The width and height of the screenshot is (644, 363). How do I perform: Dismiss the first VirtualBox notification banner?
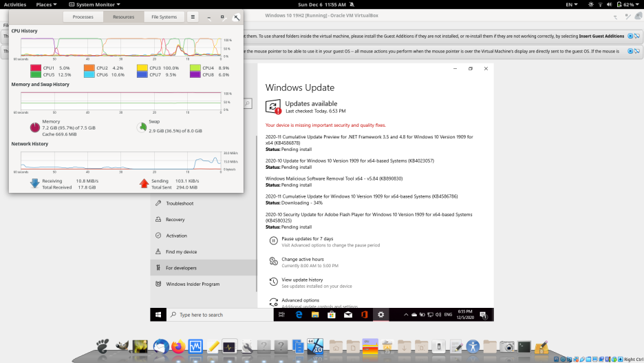[630, 37]
